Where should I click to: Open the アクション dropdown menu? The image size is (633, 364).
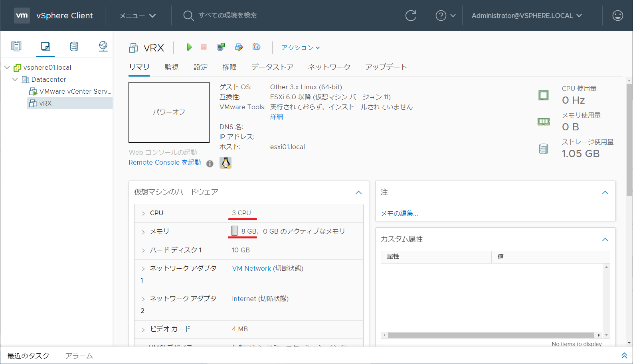301,47
